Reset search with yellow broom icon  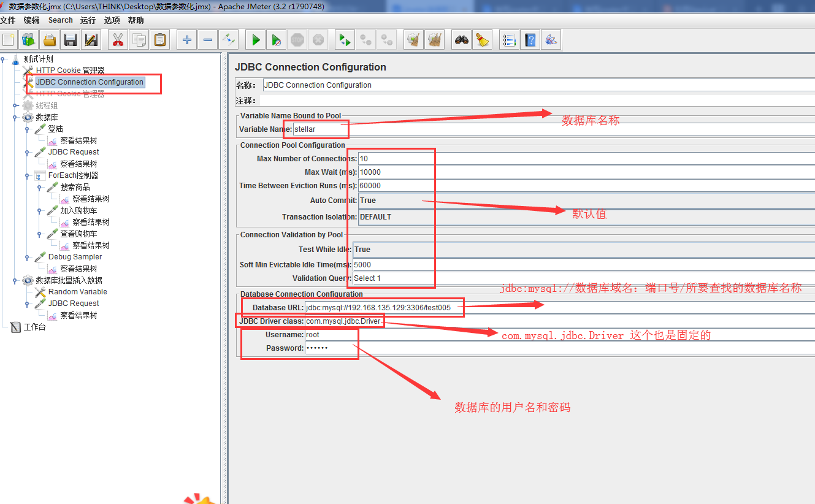483,40
